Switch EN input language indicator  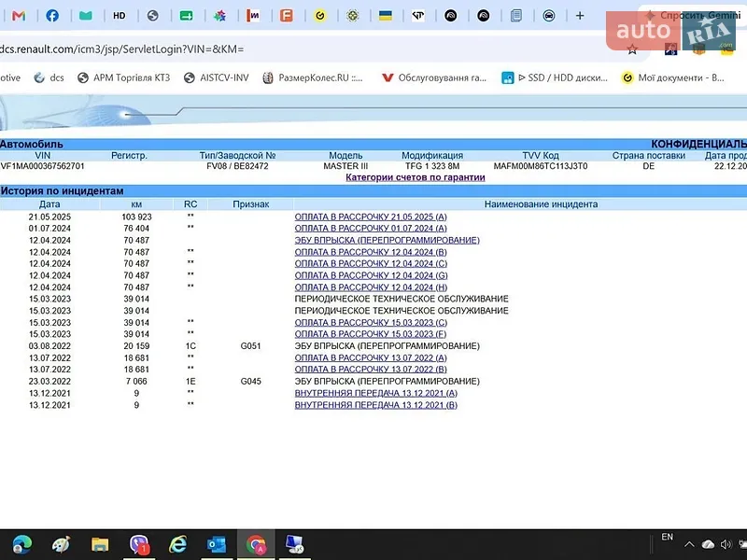(667, 538)
